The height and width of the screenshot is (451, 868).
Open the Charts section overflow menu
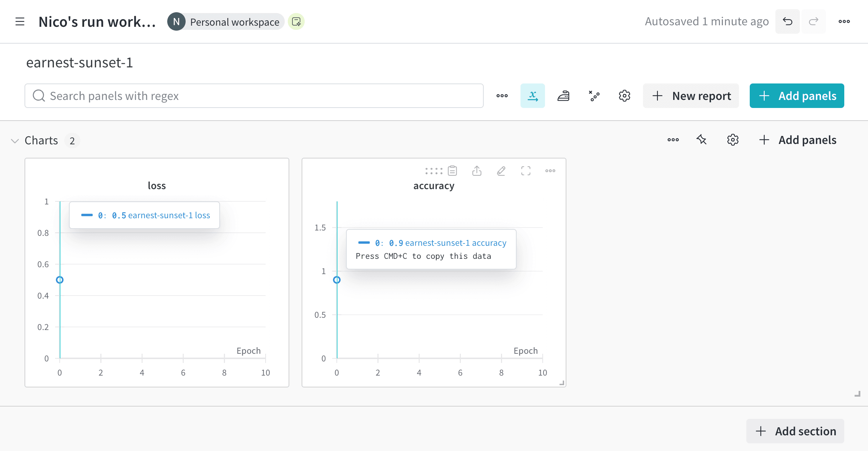click(673, 140)
